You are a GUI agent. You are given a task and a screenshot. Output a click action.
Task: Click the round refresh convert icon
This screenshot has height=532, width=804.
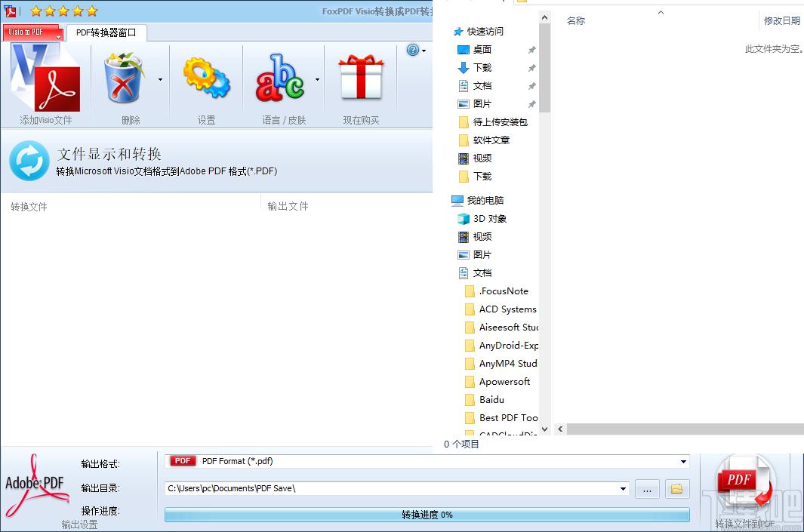point(29,161)
